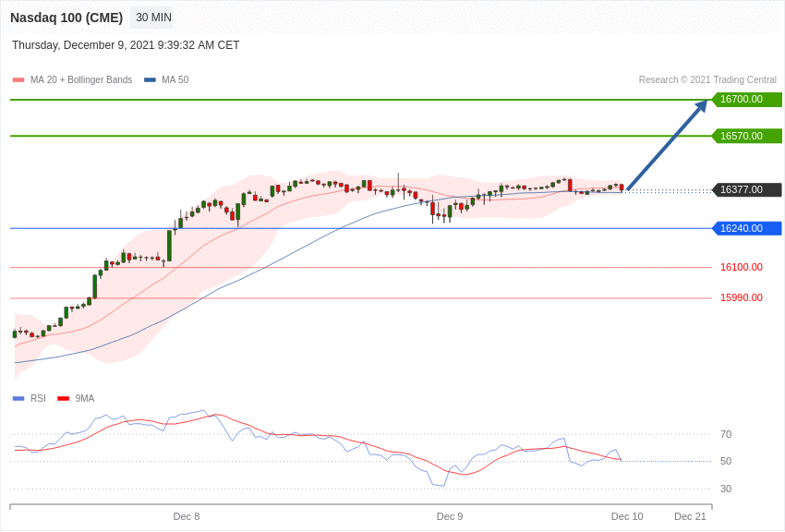Click the RSI axis value 30

726,489
